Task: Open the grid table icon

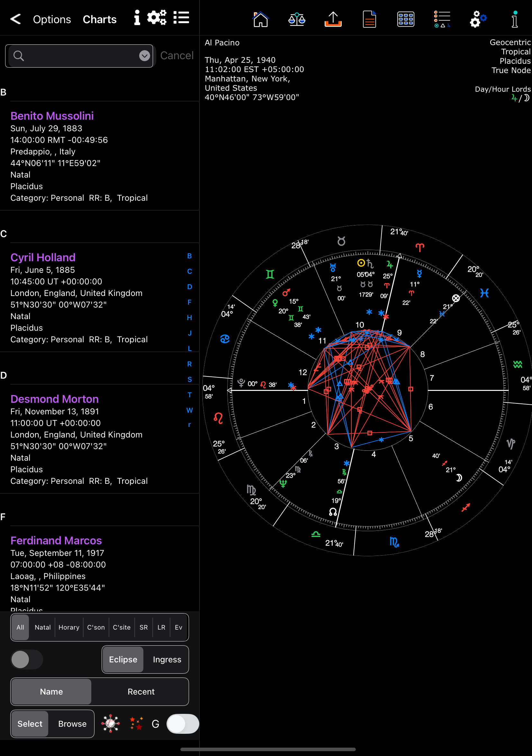Action: point(405,19)
